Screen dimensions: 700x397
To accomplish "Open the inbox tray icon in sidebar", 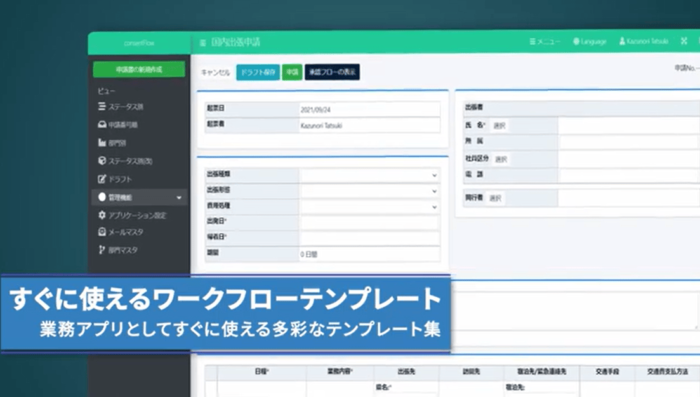I will 102,125.
